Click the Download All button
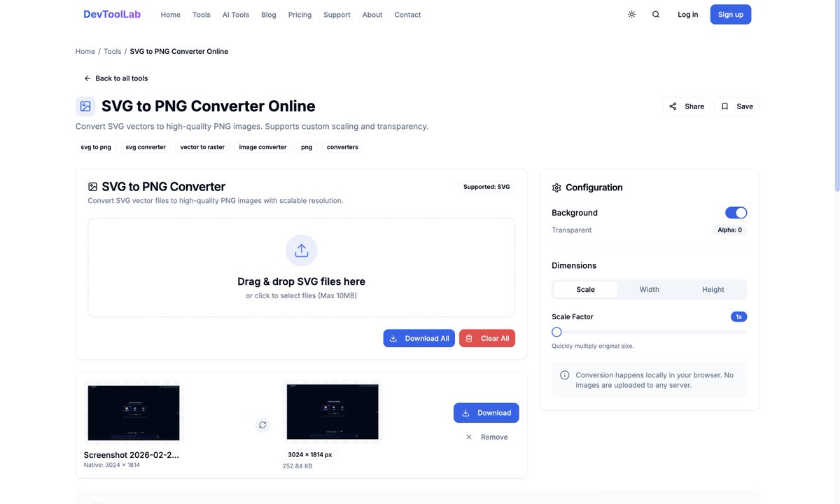 coord(419,338)
